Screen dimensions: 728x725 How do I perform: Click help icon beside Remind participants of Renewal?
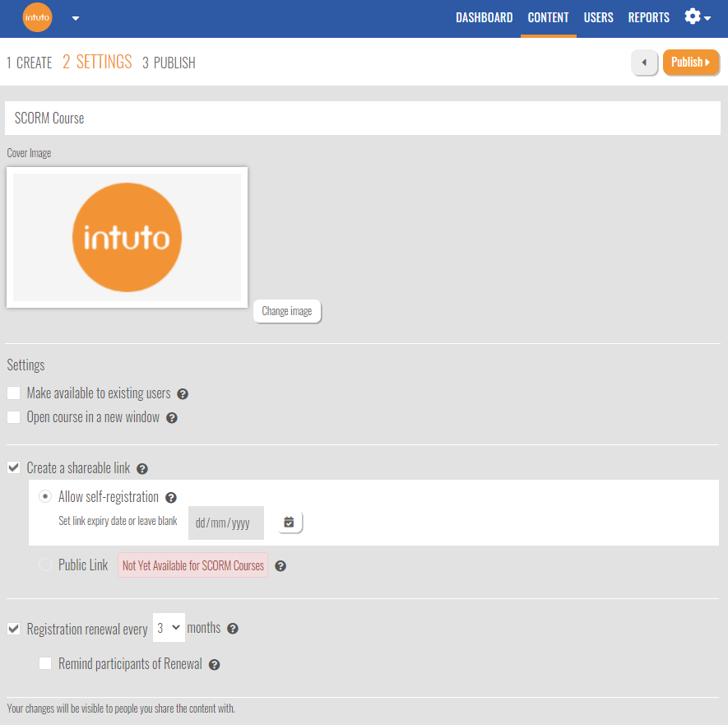point(215,665)
